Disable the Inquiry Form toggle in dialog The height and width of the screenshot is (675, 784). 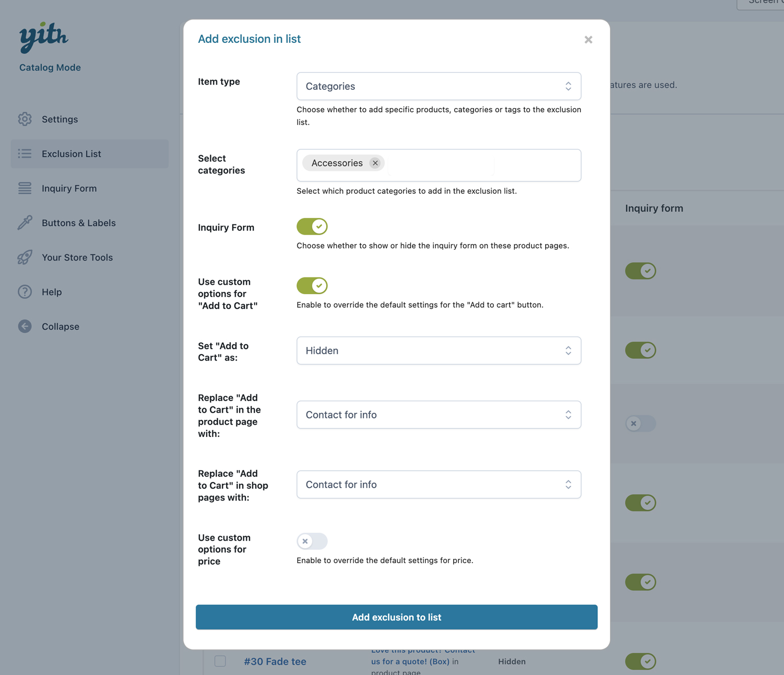pyautogui.click(x=312, y=227)
